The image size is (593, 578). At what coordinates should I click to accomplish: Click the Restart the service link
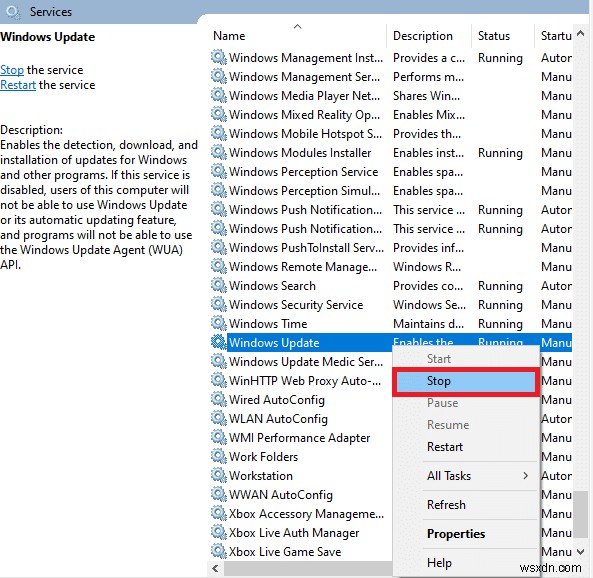[18, 85]
